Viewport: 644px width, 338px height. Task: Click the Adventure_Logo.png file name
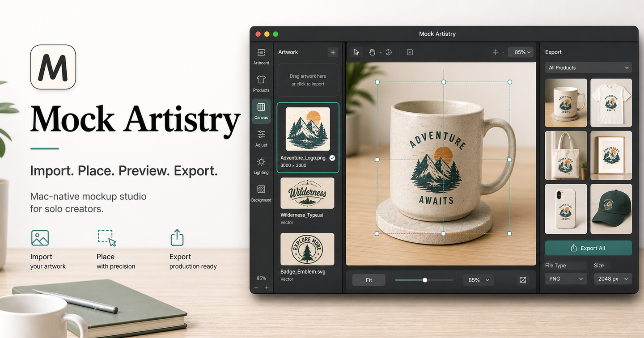[x=303, y=158]
